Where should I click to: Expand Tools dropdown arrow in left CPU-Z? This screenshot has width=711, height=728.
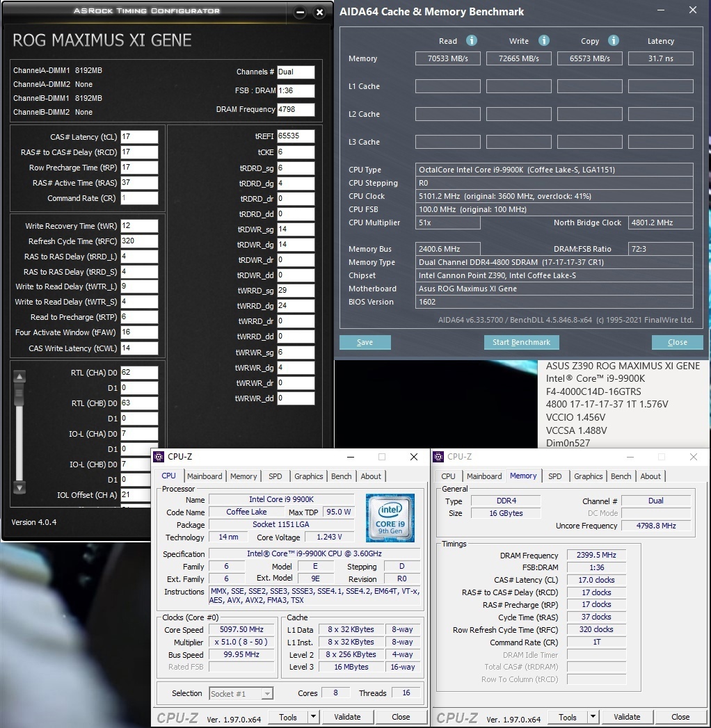(314, 717)
